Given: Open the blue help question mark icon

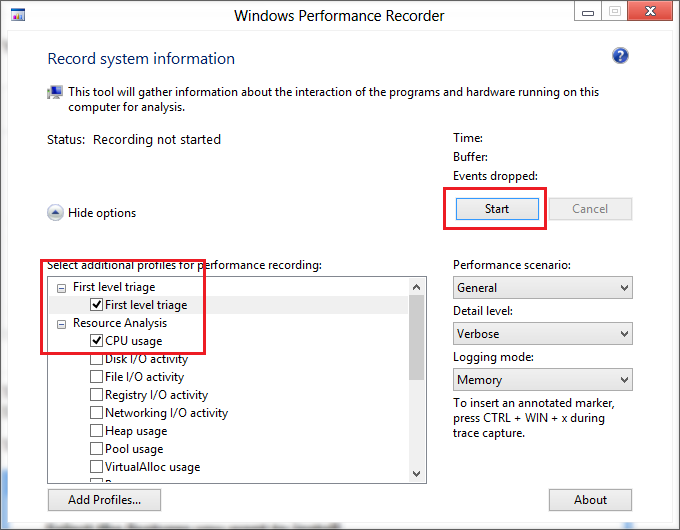Looking at the screenshot, I should [x=620, y=56].
